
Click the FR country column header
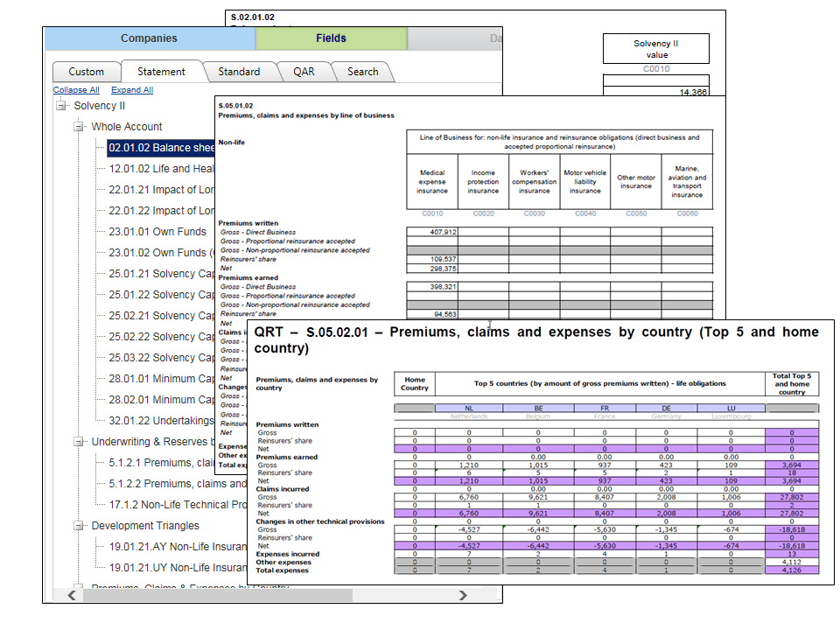pyautogui.click(x=605, y=409)
